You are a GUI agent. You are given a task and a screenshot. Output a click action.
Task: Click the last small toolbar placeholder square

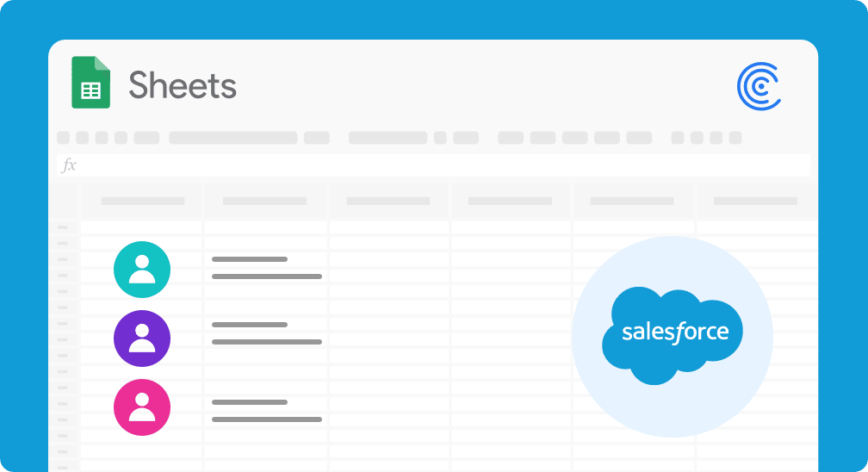pyautogui.click(x=735, y=138)
